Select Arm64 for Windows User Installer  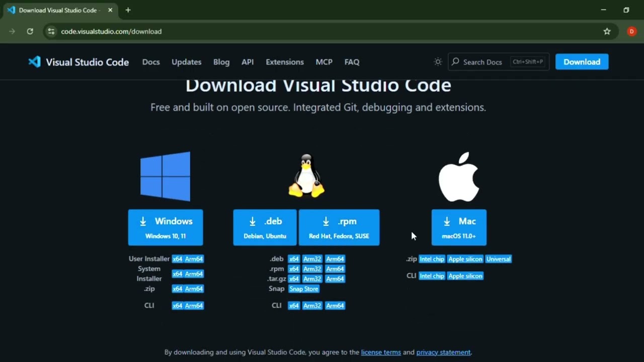194,259
